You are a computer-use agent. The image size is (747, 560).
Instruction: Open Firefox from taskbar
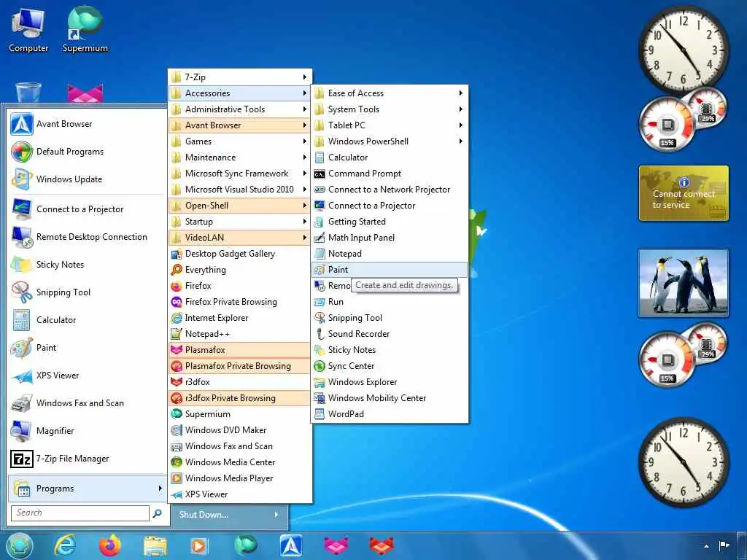[110, 545]
